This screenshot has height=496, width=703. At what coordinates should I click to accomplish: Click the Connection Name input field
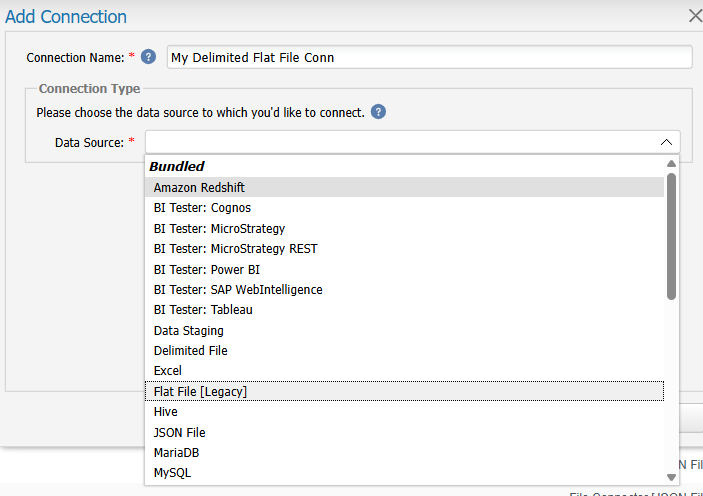[x=430, y=57]
